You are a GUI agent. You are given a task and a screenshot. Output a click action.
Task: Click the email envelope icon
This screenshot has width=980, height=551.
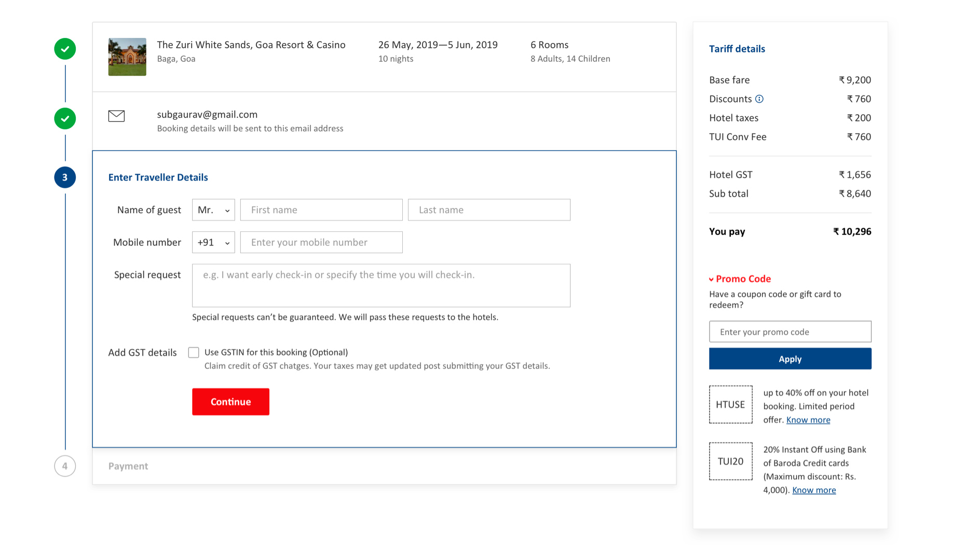[x=116, y=116]
